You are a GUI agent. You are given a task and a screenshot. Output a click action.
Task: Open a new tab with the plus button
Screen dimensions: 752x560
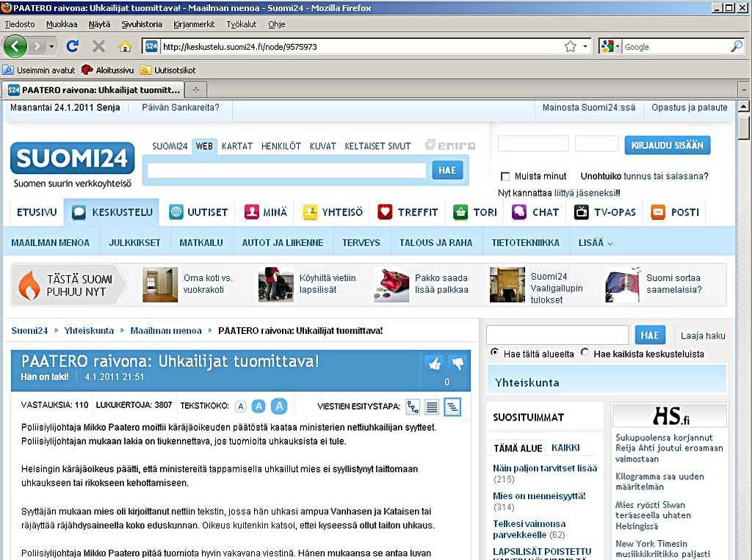(x=196, y=90)
